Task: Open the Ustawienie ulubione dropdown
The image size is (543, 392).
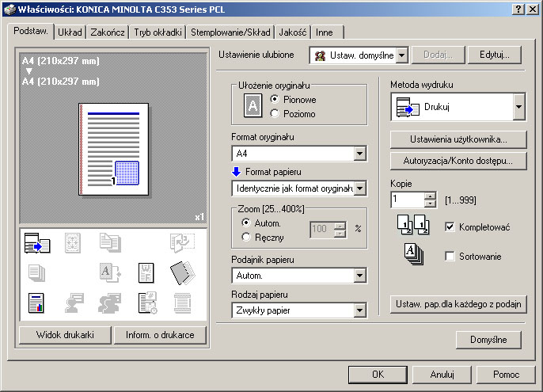Action: coord(402,55)
